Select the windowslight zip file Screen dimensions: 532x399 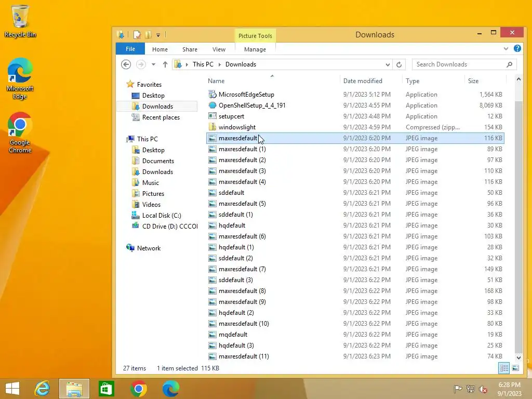click(355, 127)
